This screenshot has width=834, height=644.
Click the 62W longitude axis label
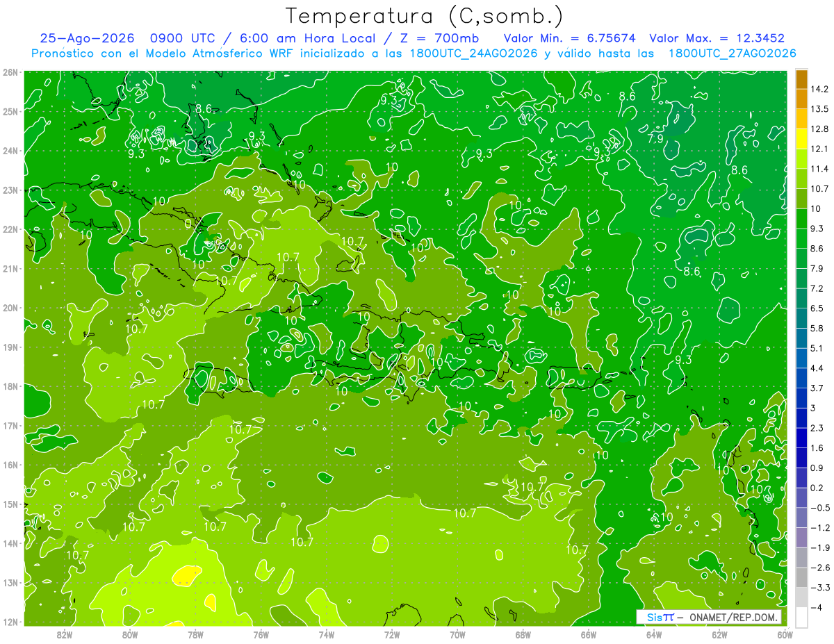719,634
